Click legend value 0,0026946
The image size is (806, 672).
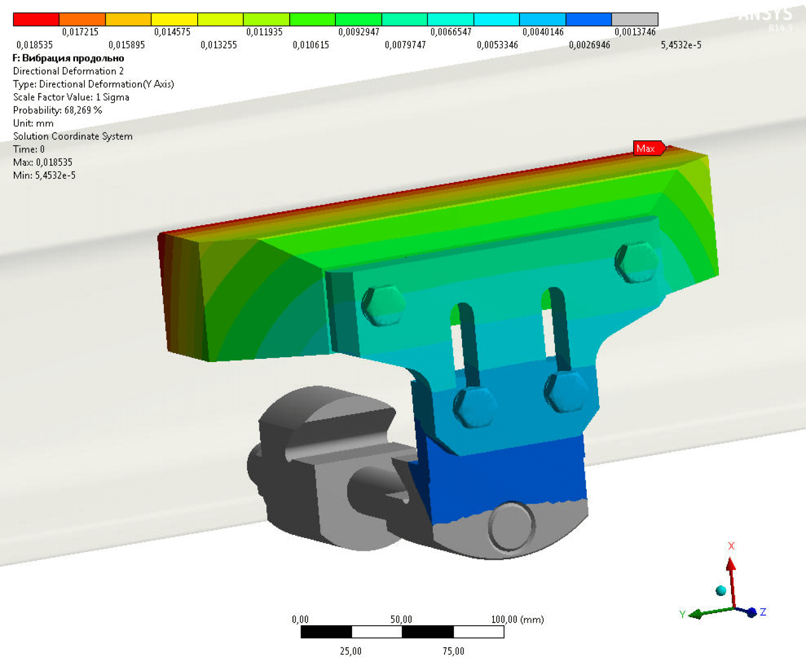[x=589, y=45]
